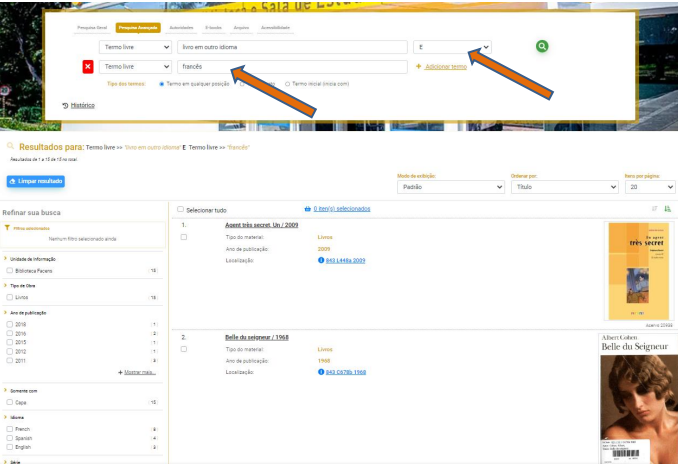The width and height of the screenshot is (678, 464).
Task: Click basket icon for selected items
Action: pos(307,209)
